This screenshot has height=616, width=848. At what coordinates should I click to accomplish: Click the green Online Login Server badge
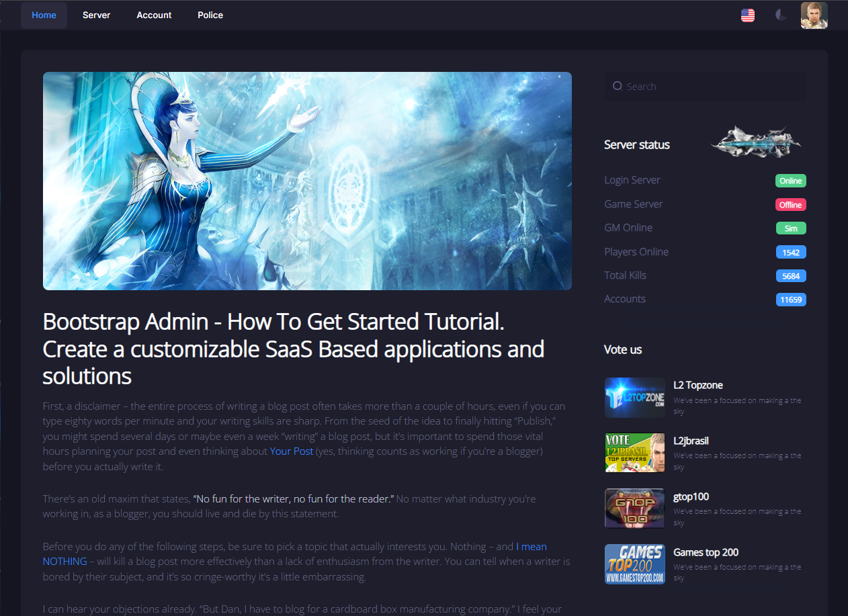tap(790, 181)
